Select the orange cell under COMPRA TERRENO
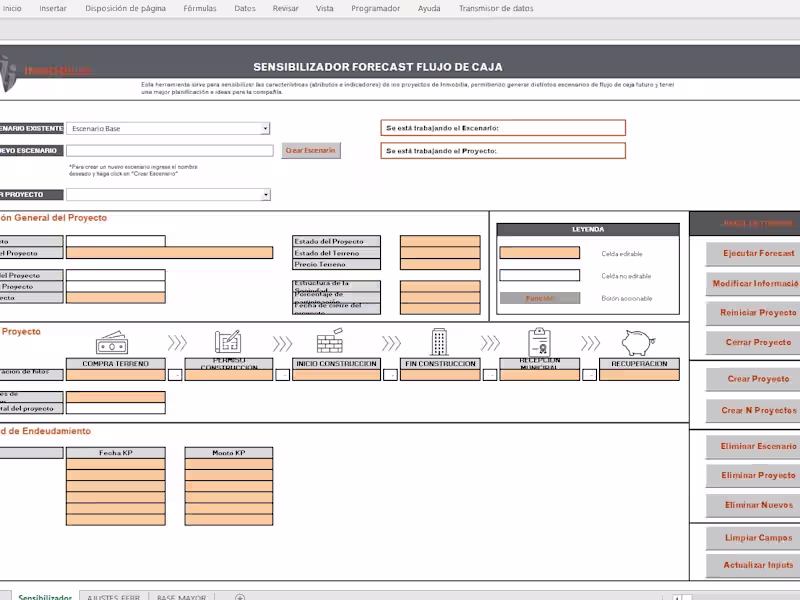 [116, 375]
